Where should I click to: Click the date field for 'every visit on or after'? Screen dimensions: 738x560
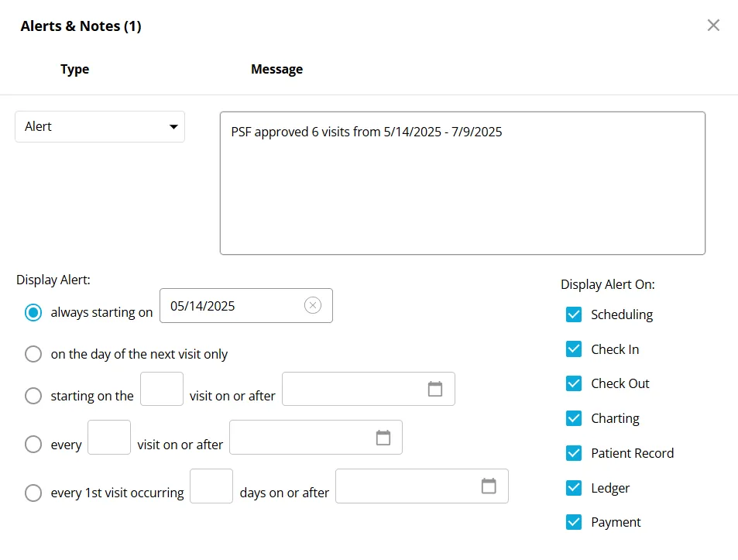tap(316, 437)
